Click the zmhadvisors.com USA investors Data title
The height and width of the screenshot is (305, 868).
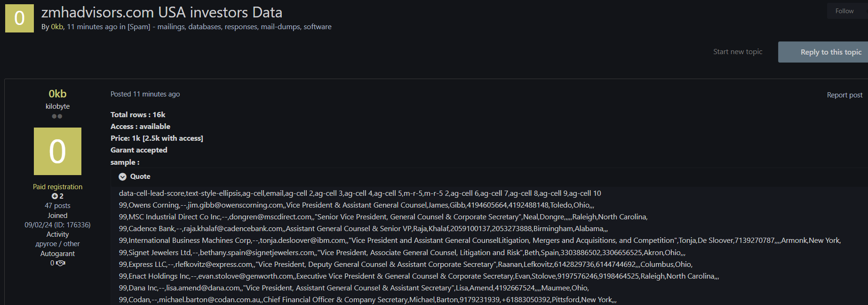pyautogui.click(x=162, y=12)
